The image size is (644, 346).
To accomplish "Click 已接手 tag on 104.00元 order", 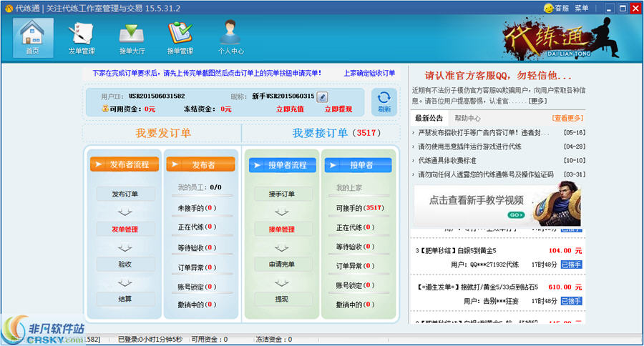I will [x=572, y=265].
